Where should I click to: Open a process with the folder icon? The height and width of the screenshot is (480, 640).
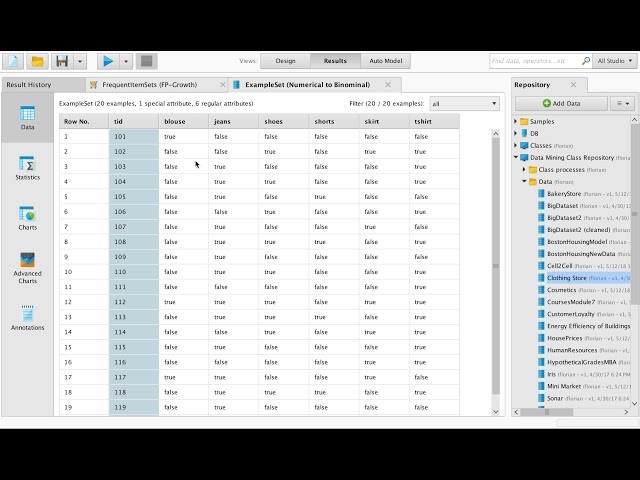[38, 61]
